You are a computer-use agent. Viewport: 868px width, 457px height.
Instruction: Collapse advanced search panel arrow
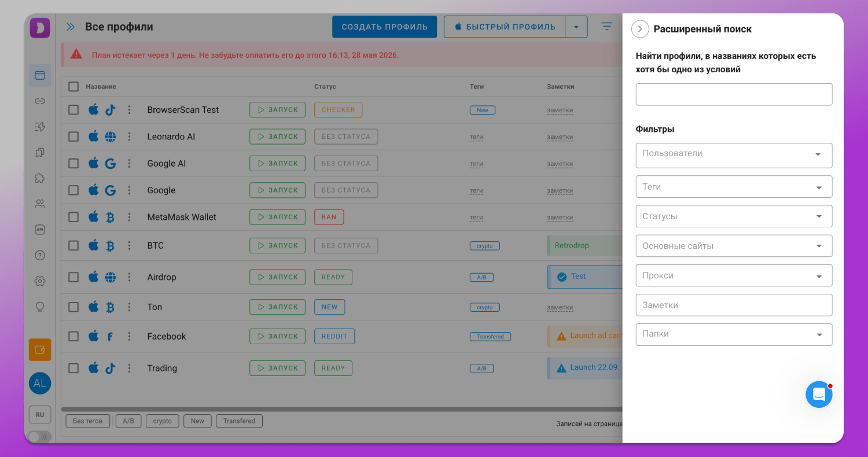click(x=640, y=29)
